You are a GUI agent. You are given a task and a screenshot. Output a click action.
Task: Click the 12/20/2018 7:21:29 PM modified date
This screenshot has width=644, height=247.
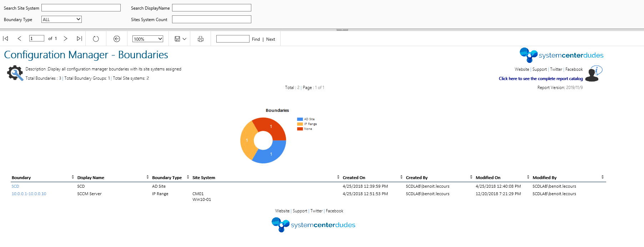point(498,194)
